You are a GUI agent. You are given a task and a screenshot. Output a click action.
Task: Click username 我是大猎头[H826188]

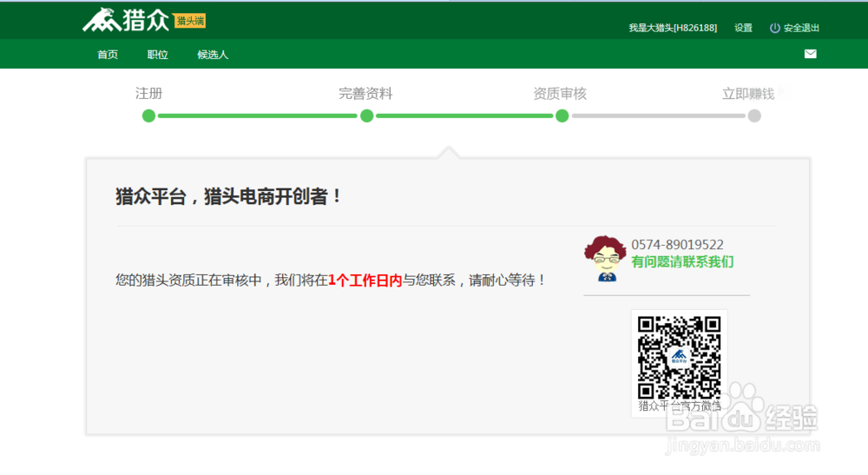pyautogui.click(x=673, y=28)
